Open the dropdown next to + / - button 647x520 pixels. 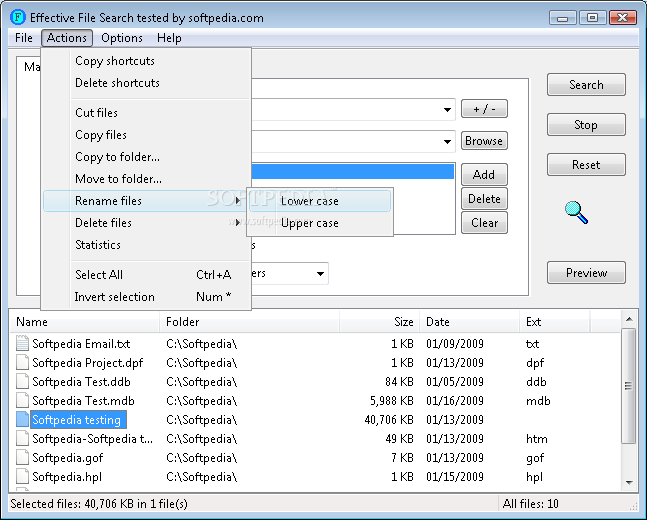[447, 109]
